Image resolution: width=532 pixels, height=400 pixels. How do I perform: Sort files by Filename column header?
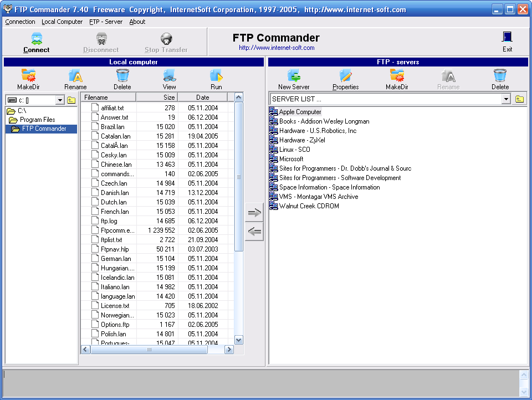click(109, 98)
